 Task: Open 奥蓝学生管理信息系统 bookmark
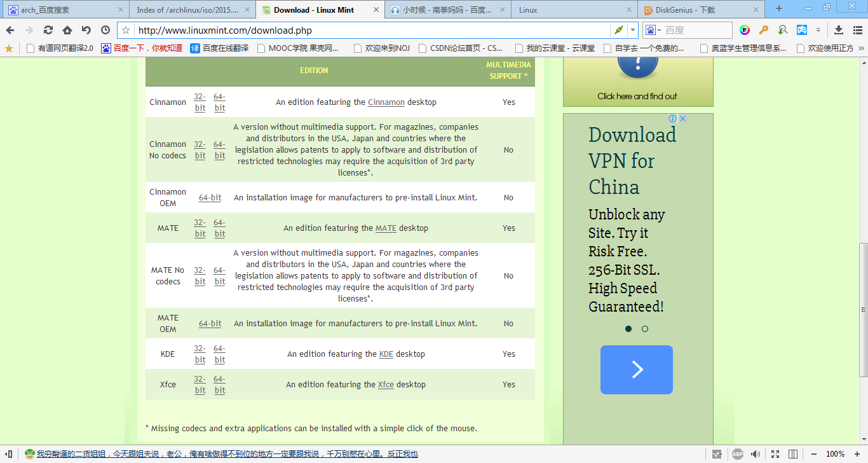coord(743,48)
